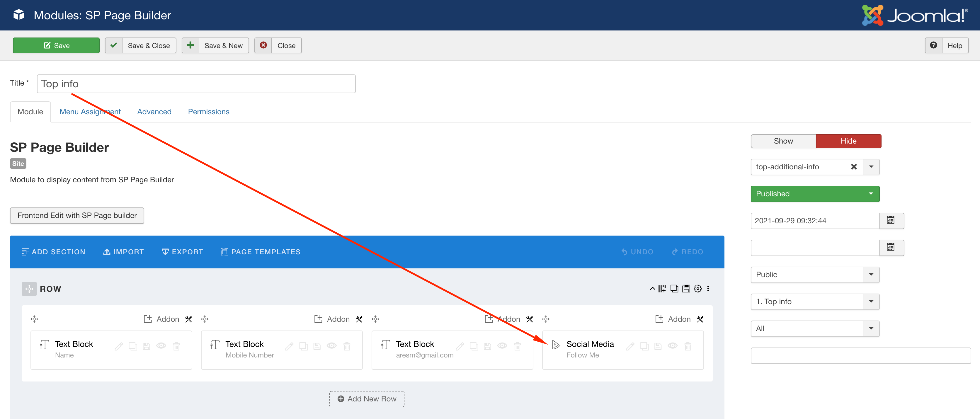The width and height of the screenshot is (980, 419).
Task: Open column options for the Social Media column
Action: [x=700, y=319]
